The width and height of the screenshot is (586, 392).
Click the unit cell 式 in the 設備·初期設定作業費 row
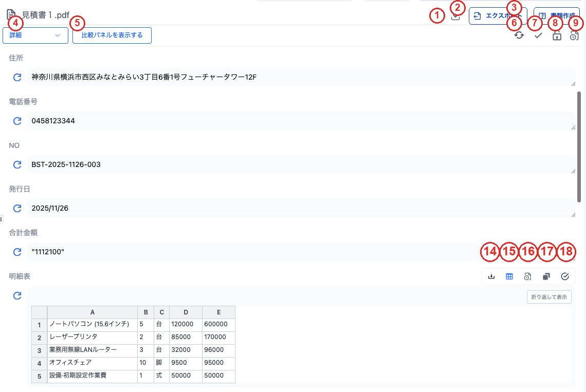tap(162, 376)
